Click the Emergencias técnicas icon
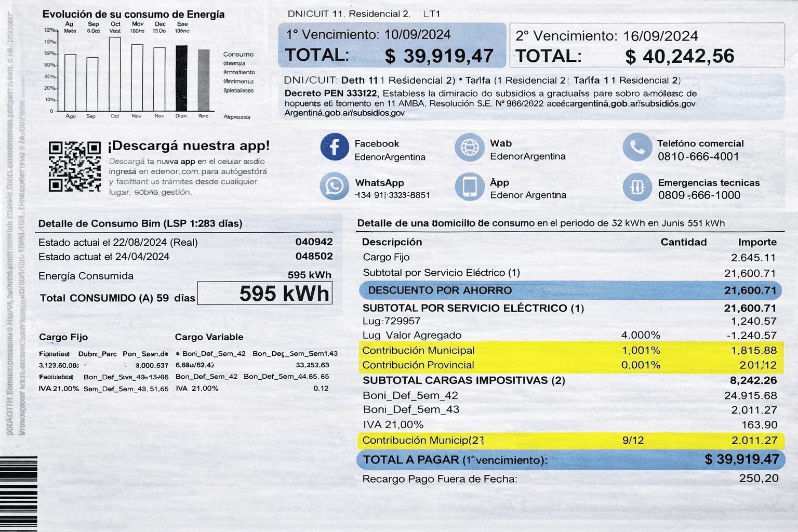 [637, 187]
